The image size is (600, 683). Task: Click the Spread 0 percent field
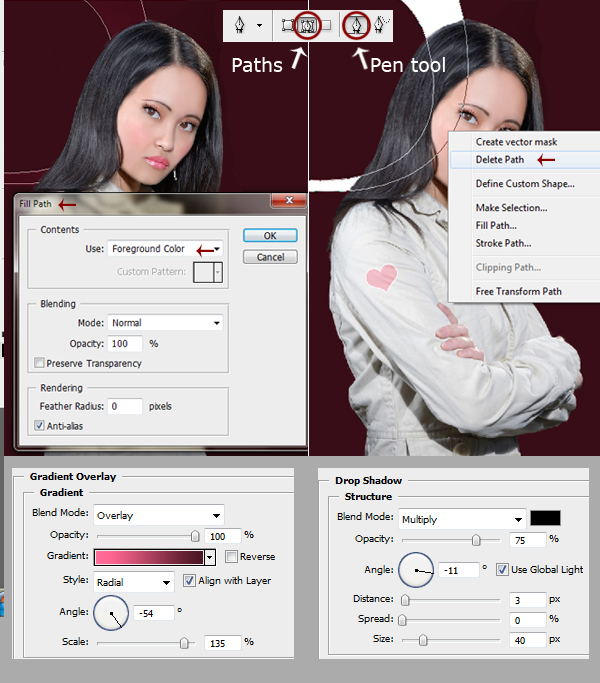pyautogui.click(x=528, y=620)
